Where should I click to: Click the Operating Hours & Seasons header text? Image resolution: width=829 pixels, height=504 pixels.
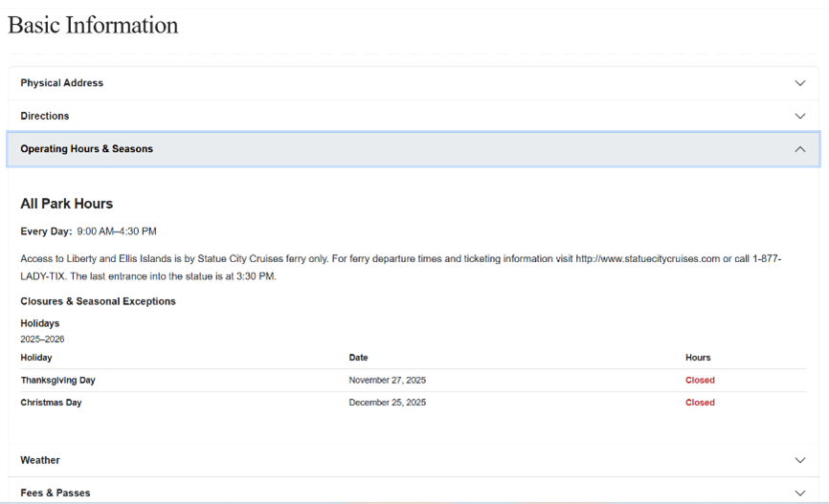86,149
